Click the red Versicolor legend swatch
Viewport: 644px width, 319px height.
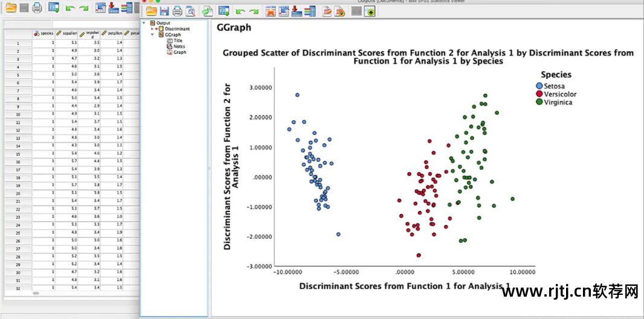(539, 94)
